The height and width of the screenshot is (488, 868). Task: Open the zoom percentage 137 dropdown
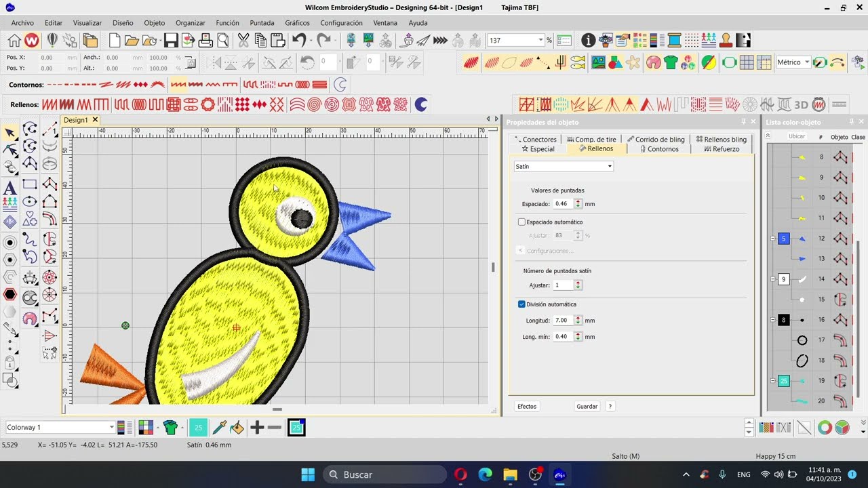pyautogui.click(x=540, y=41)
